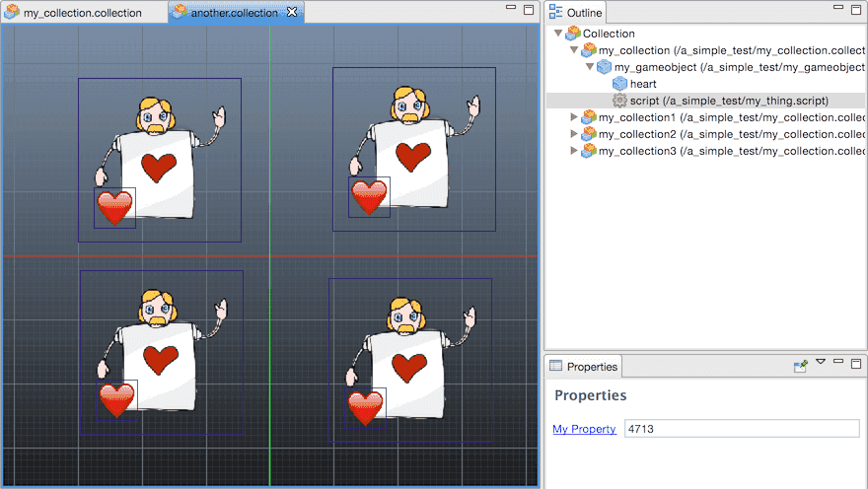Open the Properties view dropdown menu
This screenshot has width=868, height=489.
pyautogui.click(x=821, y=363)
